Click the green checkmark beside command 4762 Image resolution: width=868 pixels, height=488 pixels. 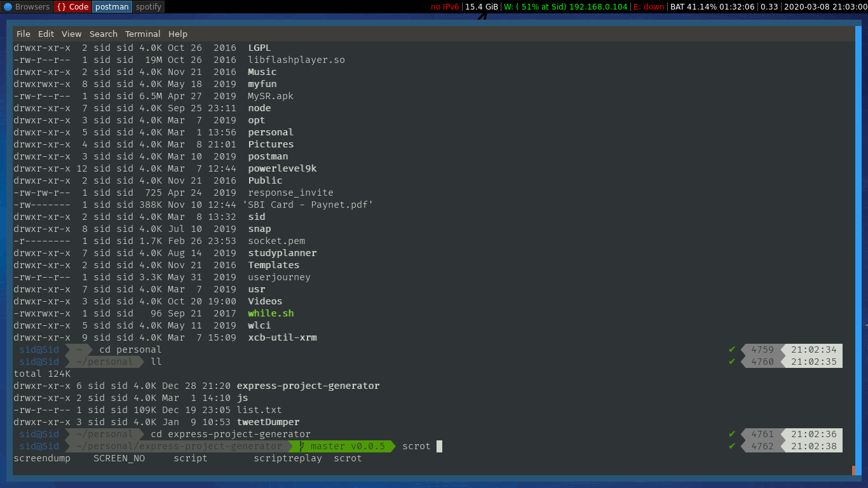[x=732, y=446]
